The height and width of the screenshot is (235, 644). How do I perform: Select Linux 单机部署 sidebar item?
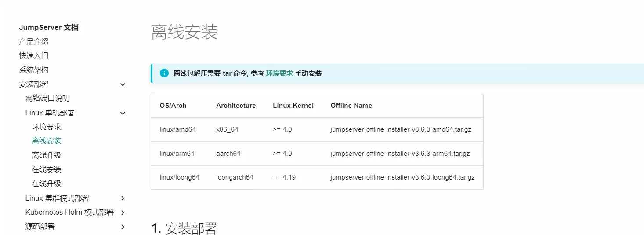50,113
